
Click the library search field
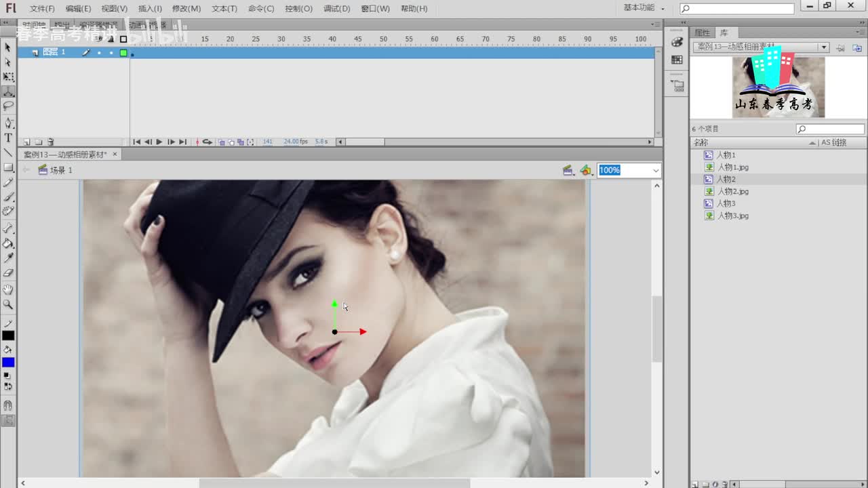(830, 129)
